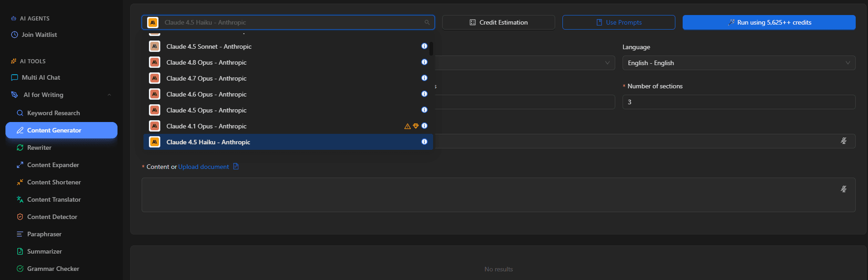Open Content Detector tool
This screenshot has width=868, height=280.
click(x=52, y=217)
